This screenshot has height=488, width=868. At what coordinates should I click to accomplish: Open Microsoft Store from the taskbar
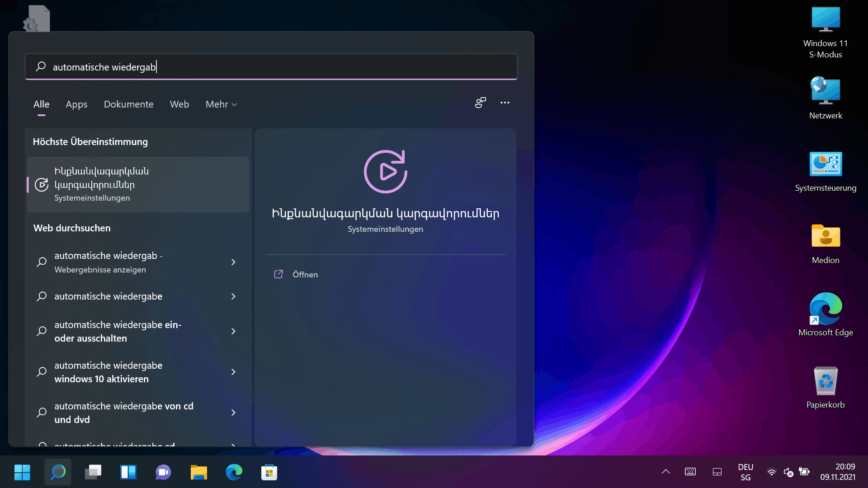(x=269, y=472)
